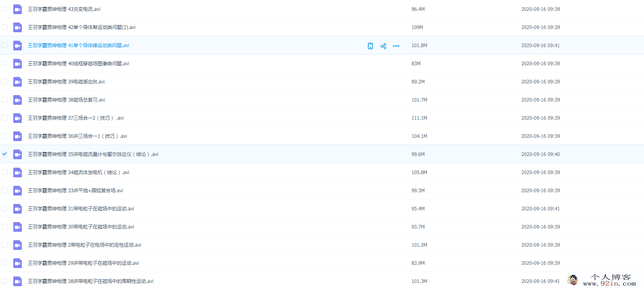The height and width of the screenshot is (289, 644).
Task: Click the video icon for 33讲平抛+圆弧复合场.avi
Action: pos(17,190)
